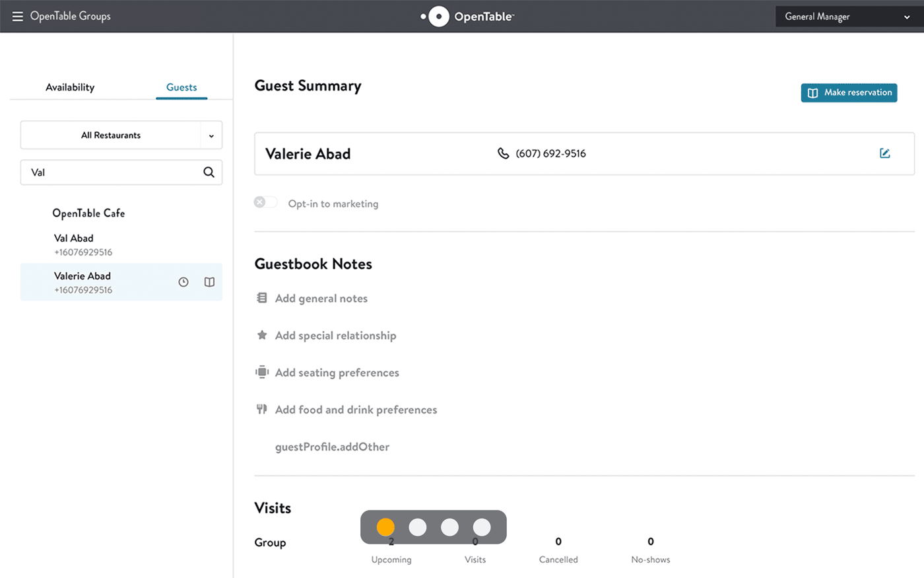Click the OpenTable logo
Image resolution: width=924 pixels, height=578 pixels.
pos(467,17)
